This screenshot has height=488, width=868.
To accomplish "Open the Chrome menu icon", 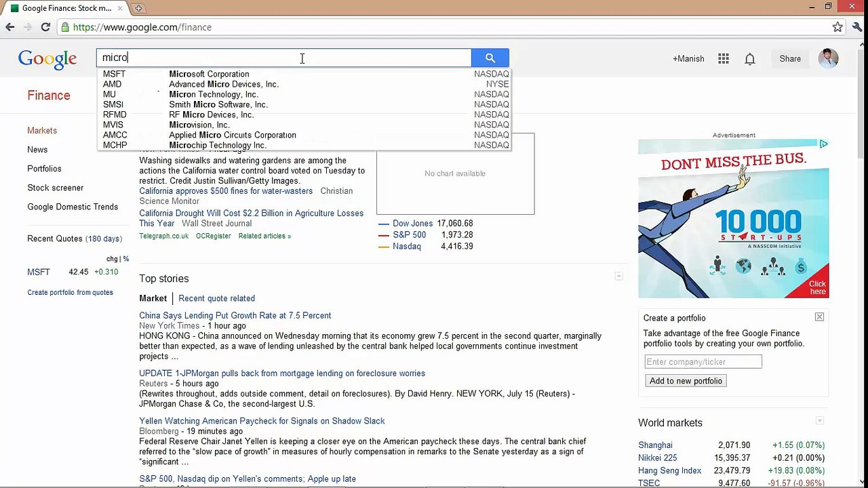I will click(856, 27).
